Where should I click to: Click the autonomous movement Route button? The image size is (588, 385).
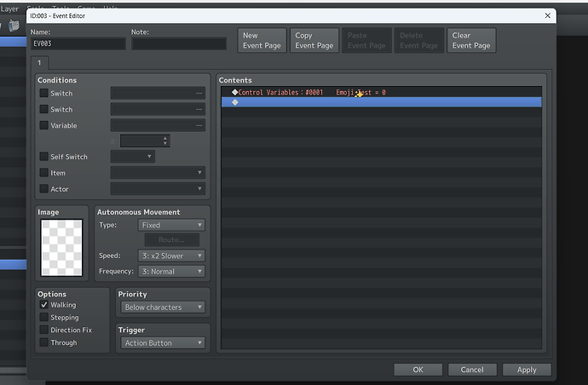click(x=172, y=239)
